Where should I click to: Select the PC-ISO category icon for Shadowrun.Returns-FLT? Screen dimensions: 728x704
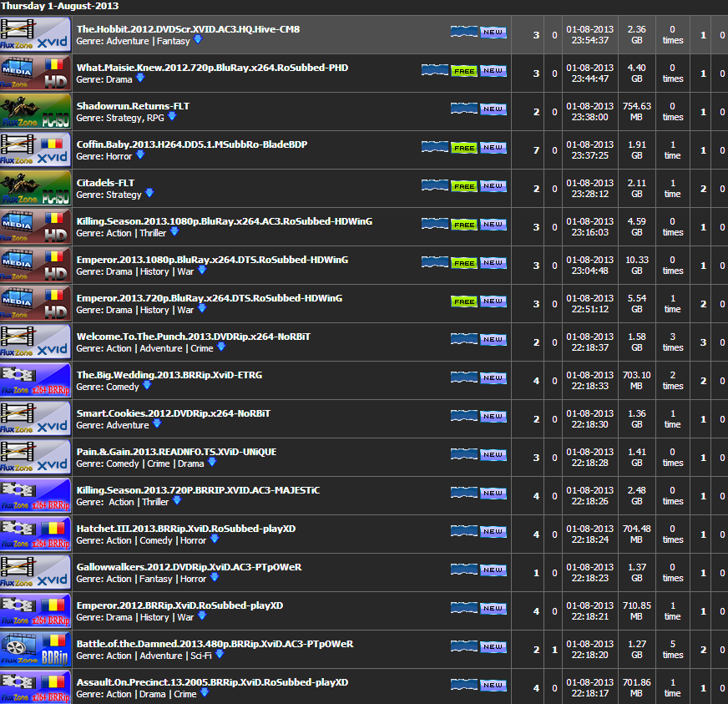[36, 111]
